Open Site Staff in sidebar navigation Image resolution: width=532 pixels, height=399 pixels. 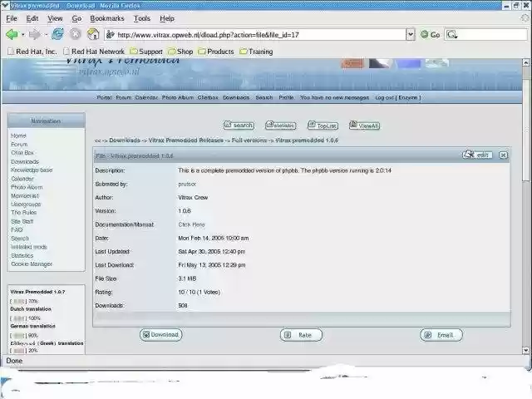click(x=22, y=221)
